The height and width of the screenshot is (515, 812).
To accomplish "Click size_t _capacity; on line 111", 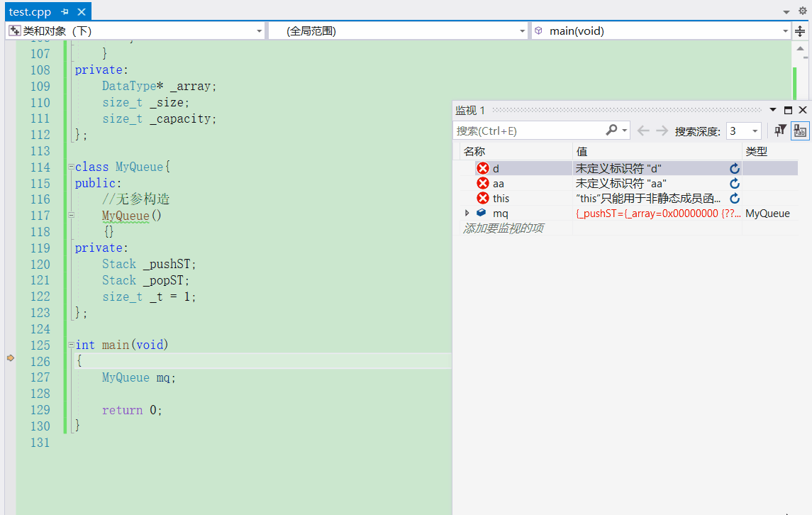I will click(159, 118).
